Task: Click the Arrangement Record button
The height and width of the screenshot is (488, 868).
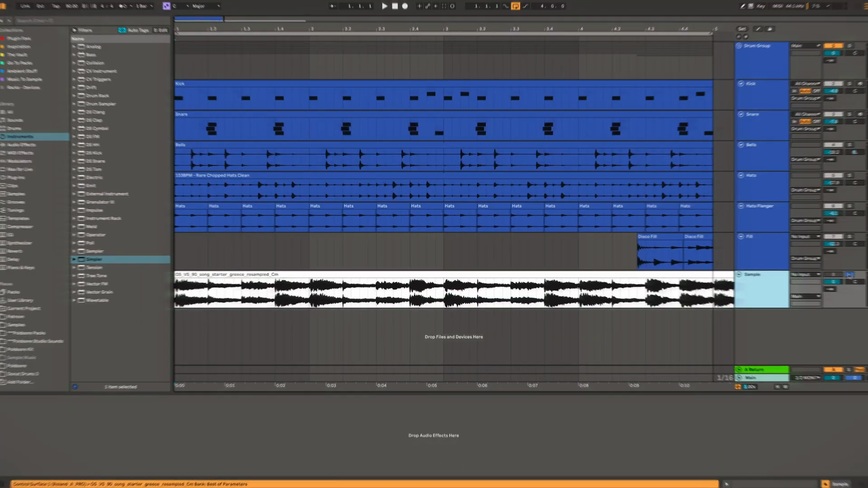Action: [x=405, y=6]
